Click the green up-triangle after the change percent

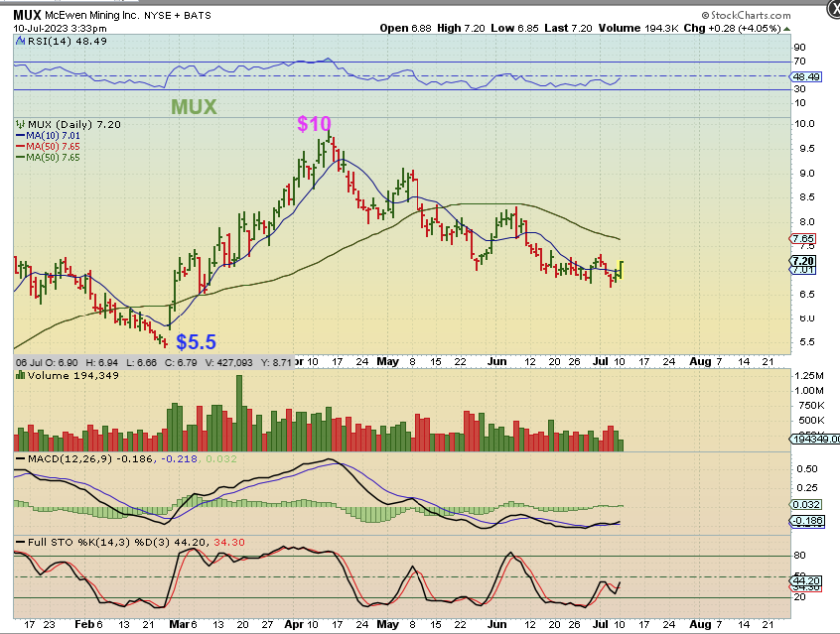coord(786,29)
